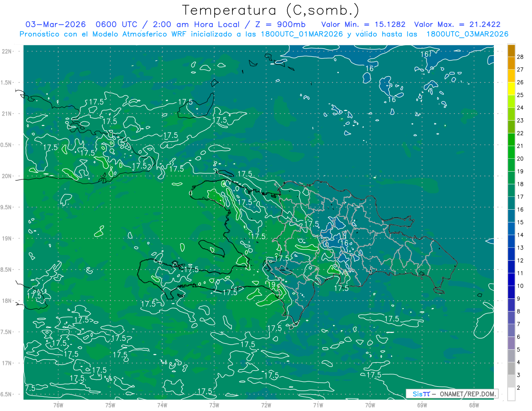Image resolution: width=532 pixels, height=411 pixels.
Task: Click longitude axis label "75W"
Action: (x=110, y=405)
